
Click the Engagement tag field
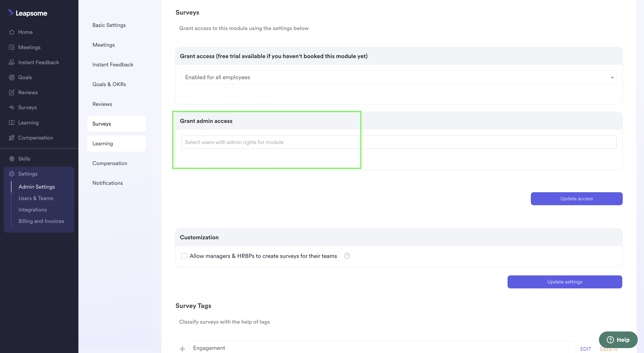pos(383,347)
